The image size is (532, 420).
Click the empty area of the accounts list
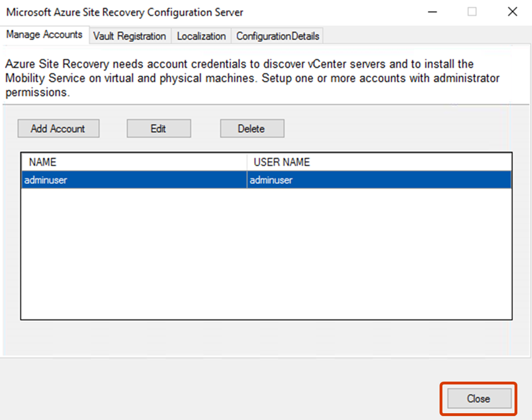[x=265, y=254]
